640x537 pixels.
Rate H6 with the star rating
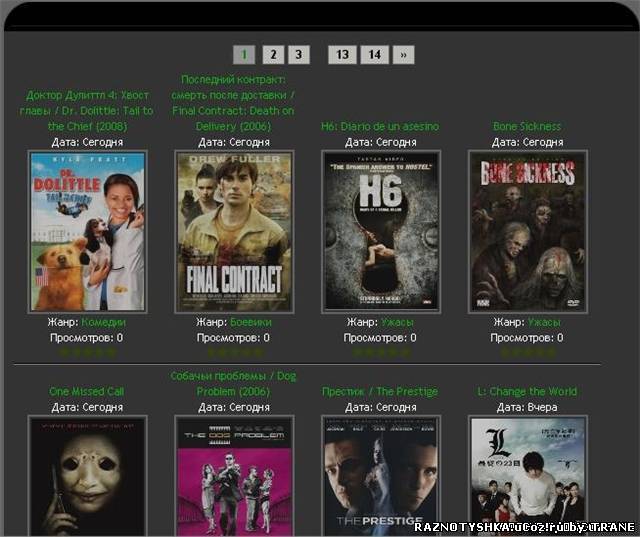click(x=381, y=352)
